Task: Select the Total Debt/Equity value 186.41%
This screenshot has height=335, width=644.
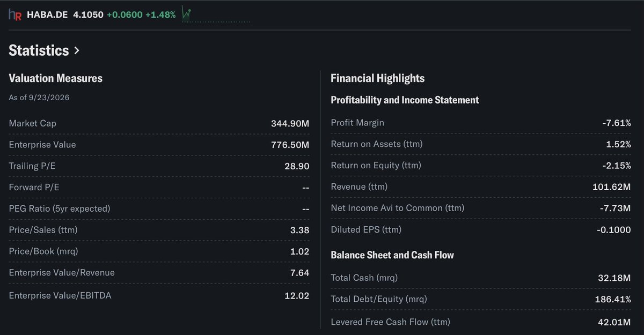Action: (613, 300)
